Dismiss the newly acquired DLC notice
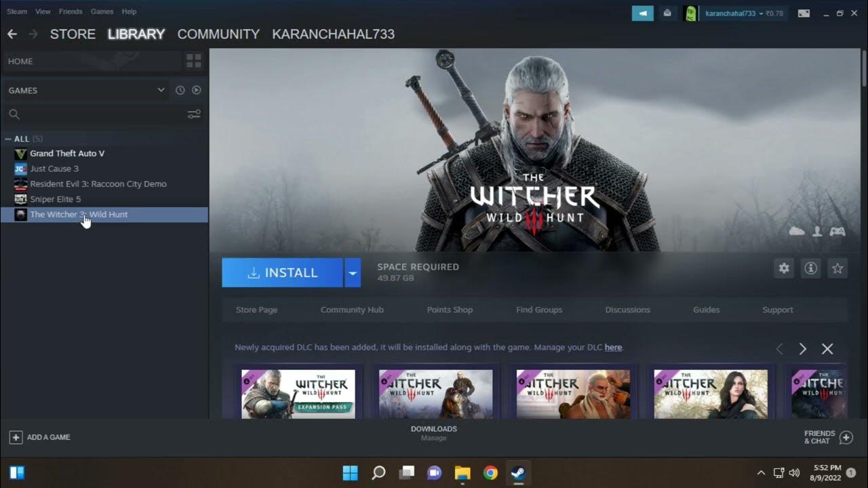Image resolution: width=868 pixels, height=488 pixels. coord(827,348)
